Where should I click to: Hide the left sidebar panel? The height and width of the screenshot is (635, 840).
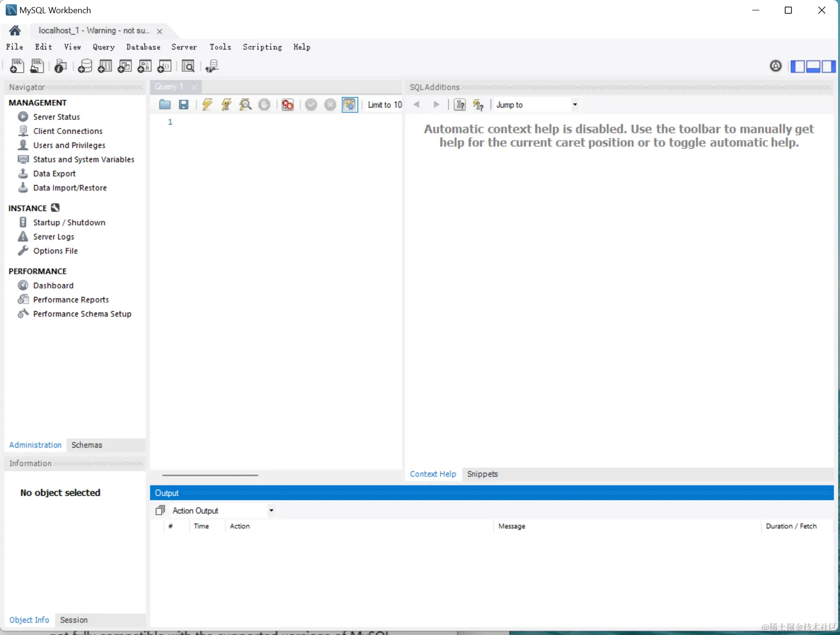click(x=798, y=67)
